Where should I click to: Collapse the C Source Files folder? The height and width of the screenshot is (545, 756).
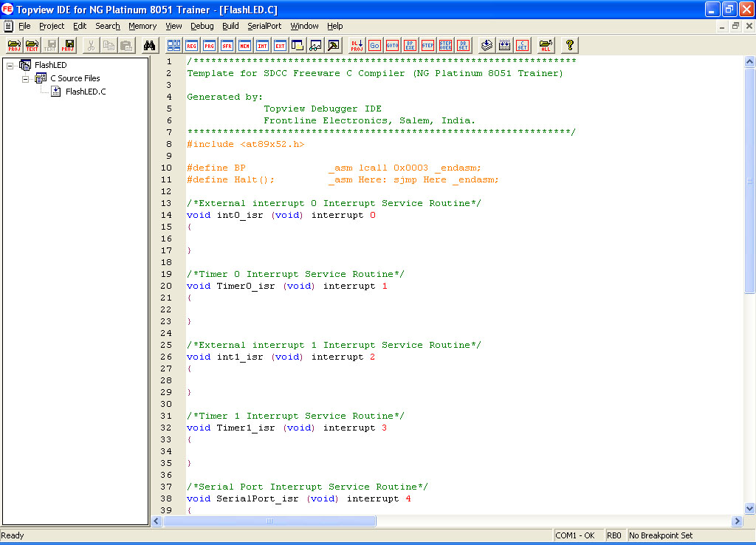(x=26, y=78)
